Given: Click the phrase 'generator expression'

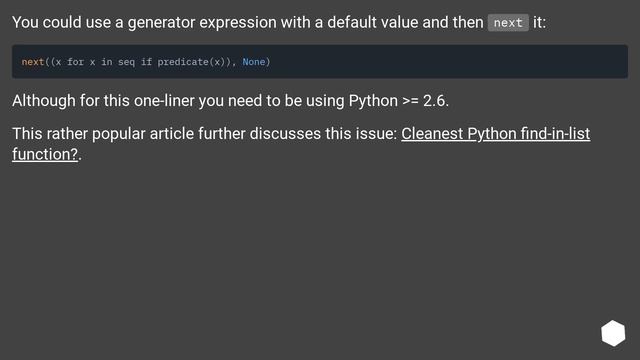Looking at the screenshot, I should [x=202, y=22].
